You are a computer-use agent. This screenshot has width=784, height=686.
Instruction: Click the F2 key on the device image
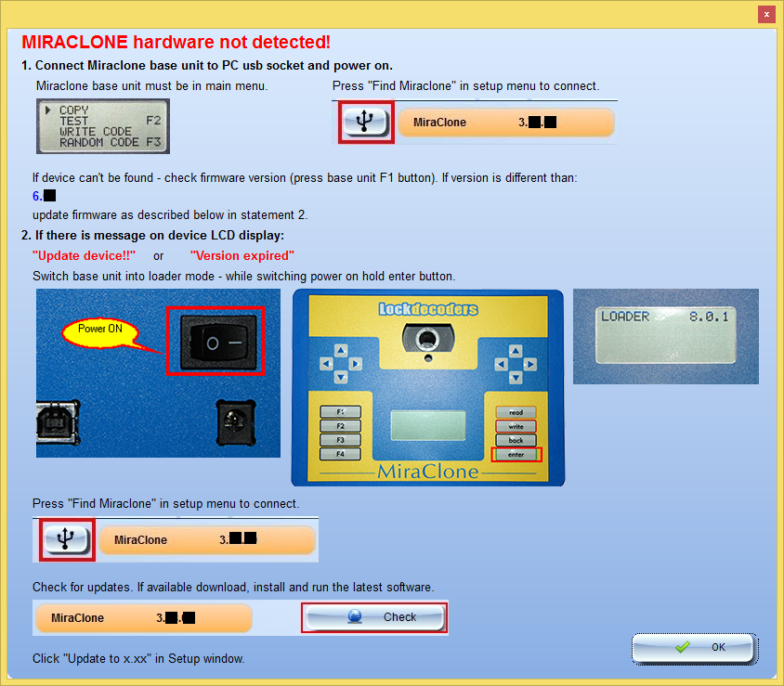pos(341,426)
